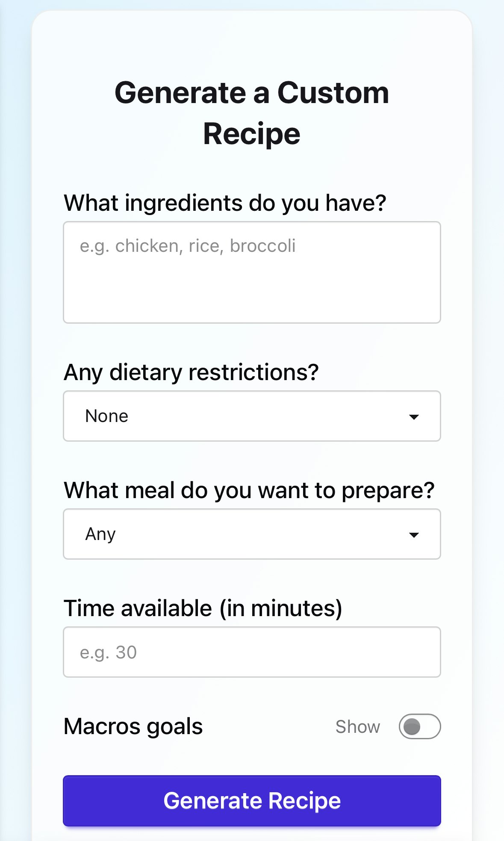This screenshot has height=841, width=504.
Task: Click the "Time available (in minutes)" label
Action: (x=203, y=608)
